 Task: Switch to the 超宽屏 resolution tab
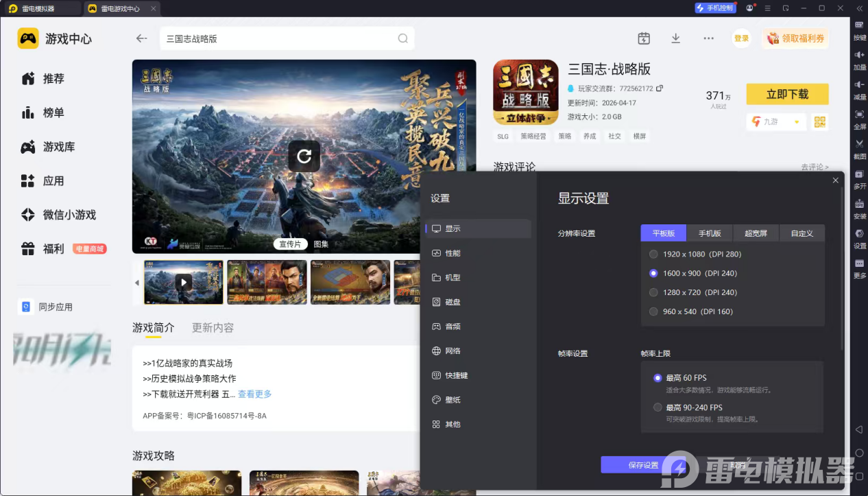point(756,233)
